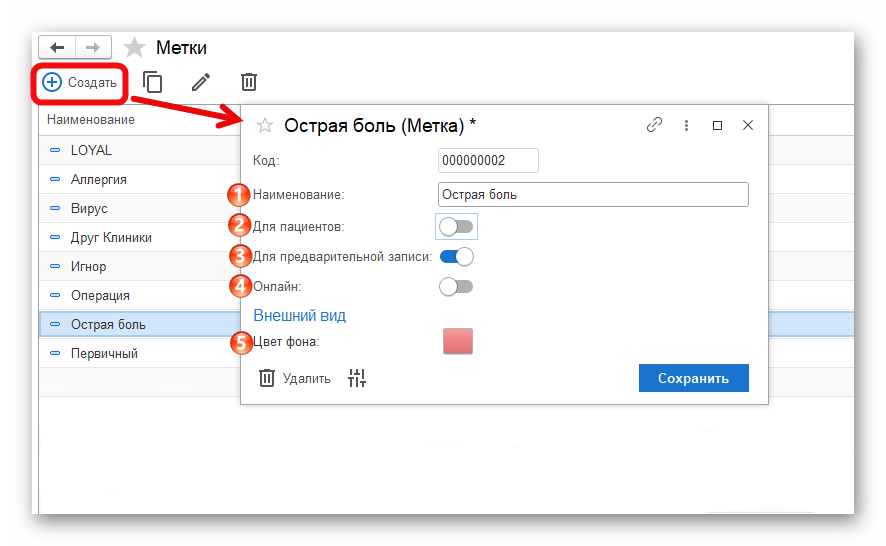
Task: Go back with the left arrow button
Action: tap(57, 47)
